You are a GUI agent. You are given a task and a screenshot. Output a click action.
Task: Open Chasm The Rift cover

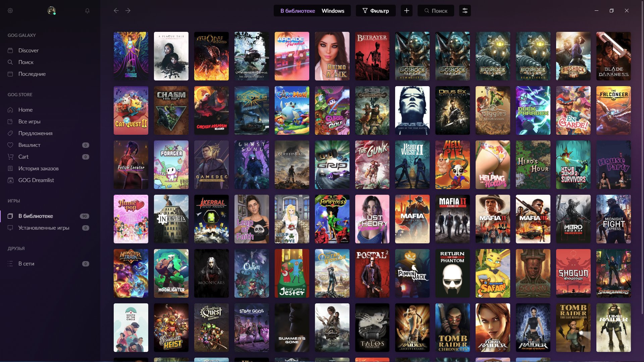tap(171, 110)
